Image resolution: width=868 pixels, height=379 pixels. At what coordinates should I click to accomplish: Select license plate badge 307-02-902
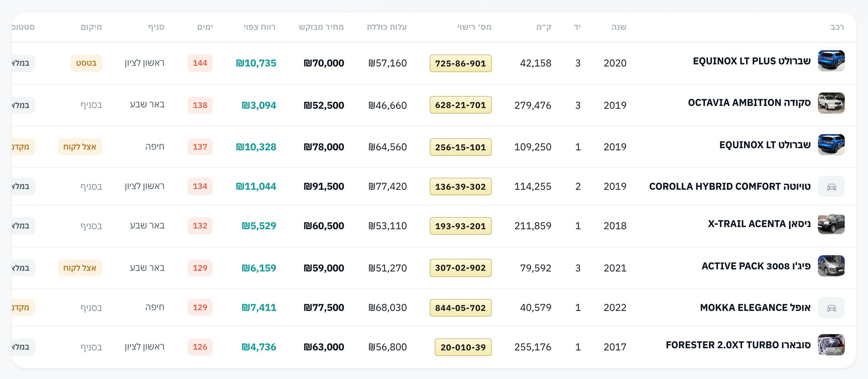click(461, 268)
